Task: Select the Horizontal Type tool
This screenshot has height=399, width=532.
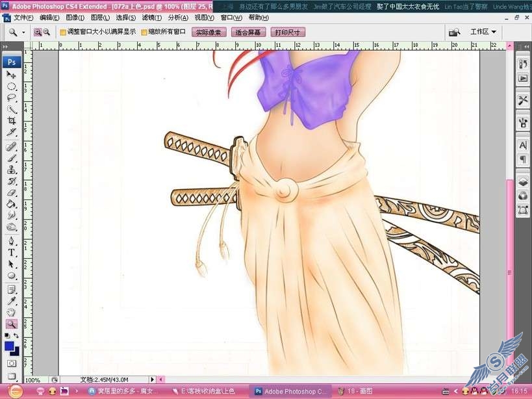Action: click(x=12, y=252)
